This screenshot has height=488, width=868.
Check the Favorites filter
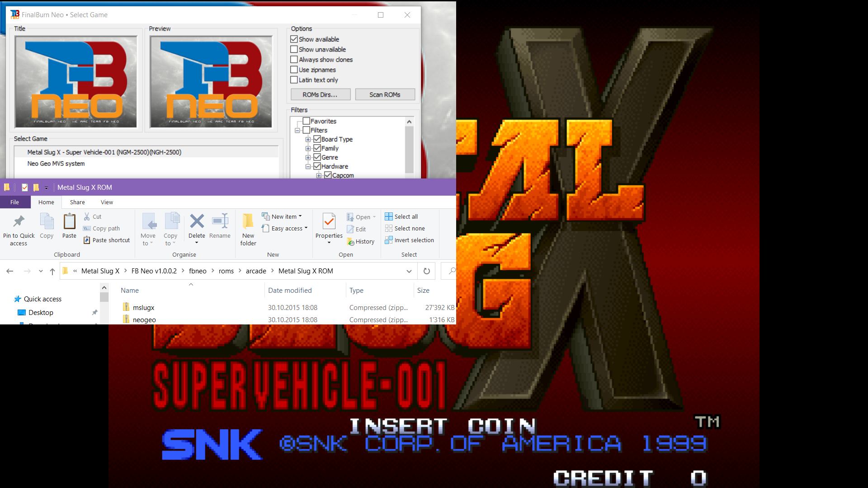[x=306, y=121]
